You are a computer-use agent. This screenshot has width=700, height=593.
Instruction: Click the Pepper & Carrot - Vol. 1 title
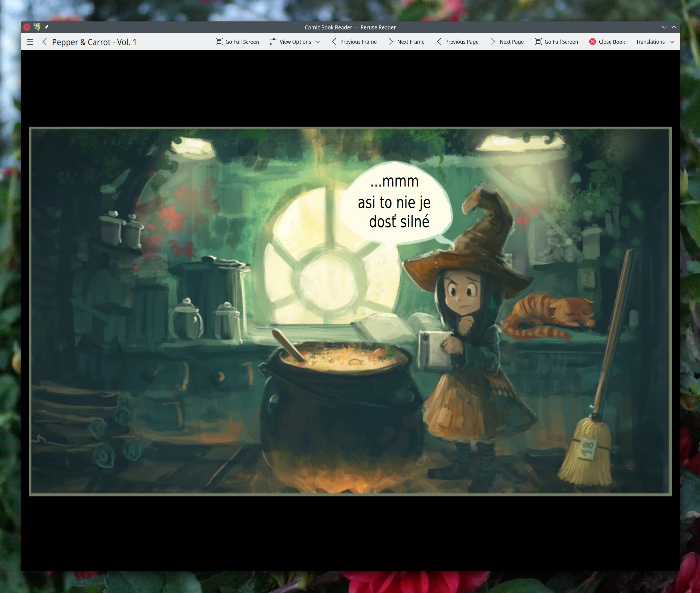point(94,42)
